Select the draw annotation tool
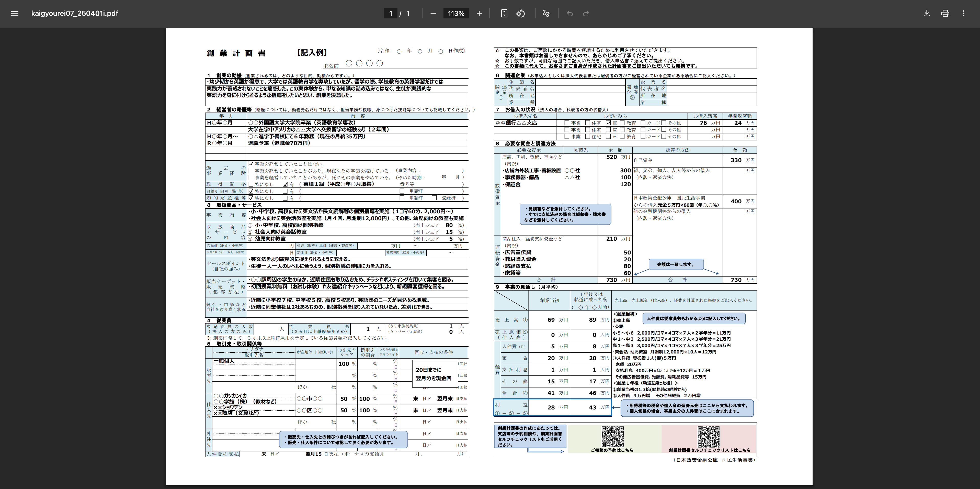The image size is (980, 489). point(546,13)
